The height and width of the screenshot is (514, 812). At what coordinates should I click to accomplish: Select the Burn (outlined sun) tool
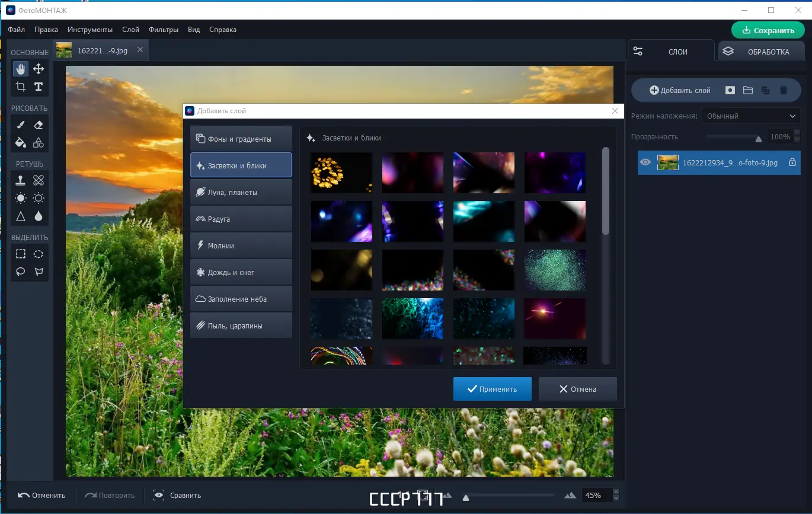pyautogui.click(x=39, y=198)
